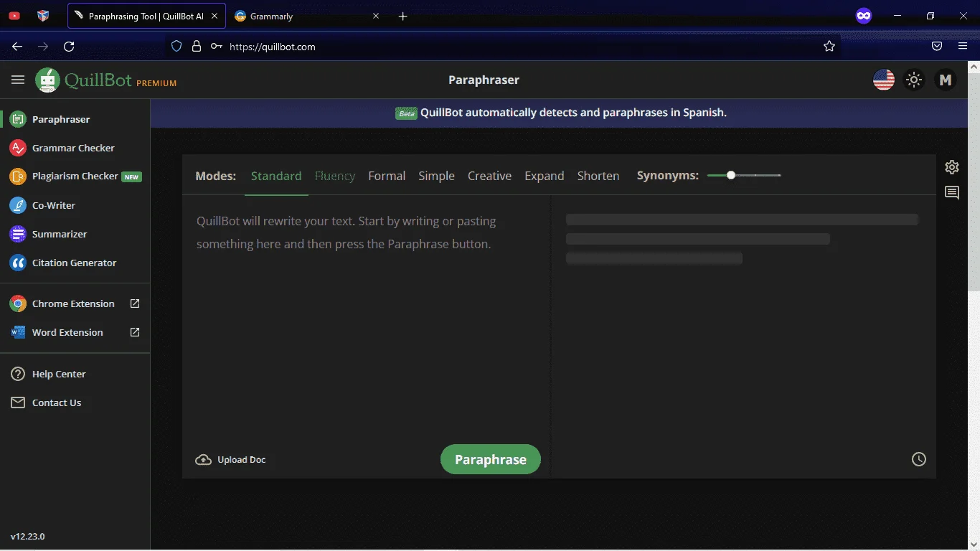Open paraphraser settings gear icon
This screenshot has width=980, height=551.
[x=952, y=167]
